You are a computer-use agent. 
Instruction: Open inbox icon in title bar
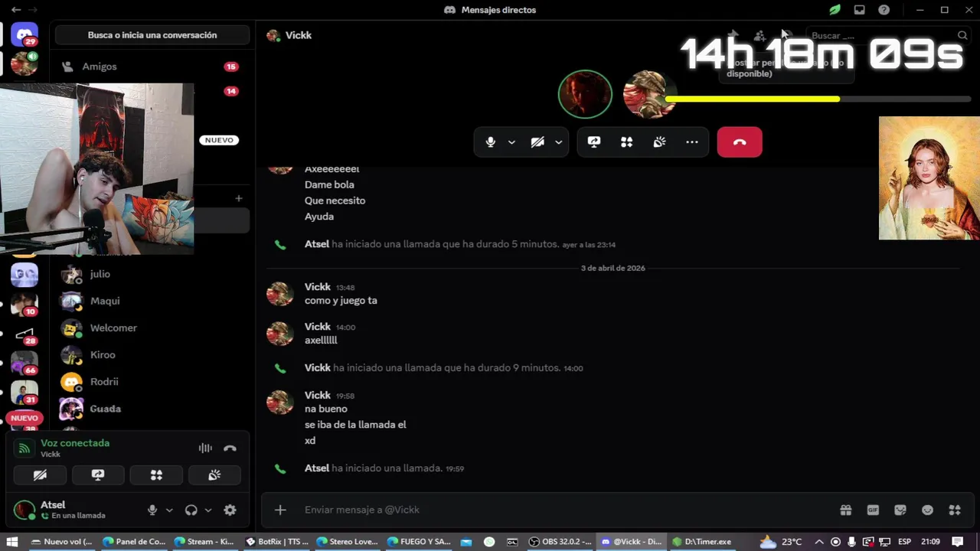(860, 10)
